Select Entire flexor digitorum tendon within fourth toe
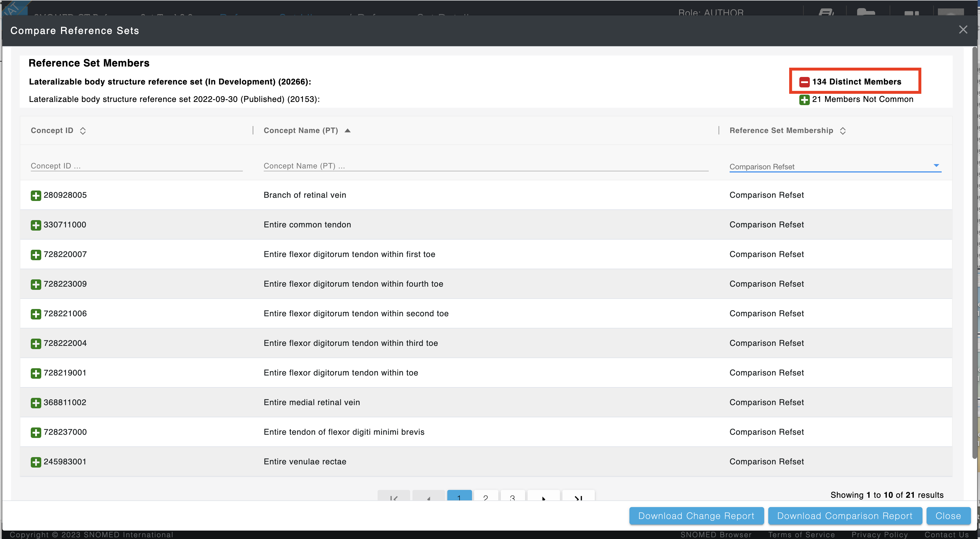980x539 pixels. pos(353,284)
